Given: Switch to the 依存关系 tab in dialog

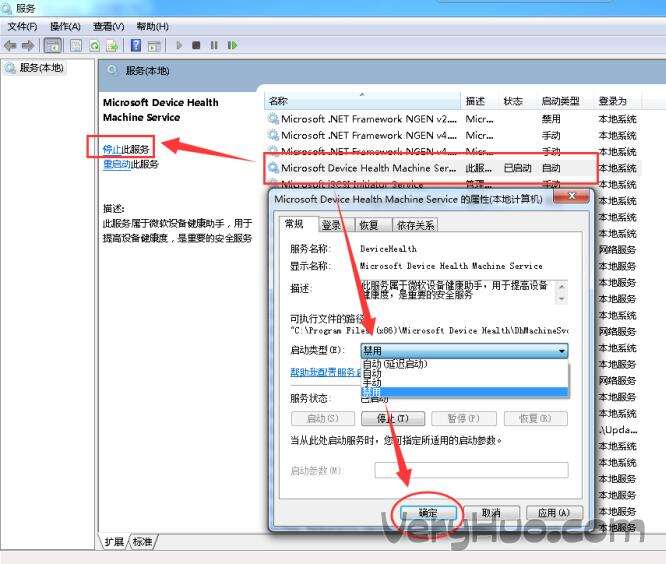Looking at the screenshot, I should click(415, 225).
